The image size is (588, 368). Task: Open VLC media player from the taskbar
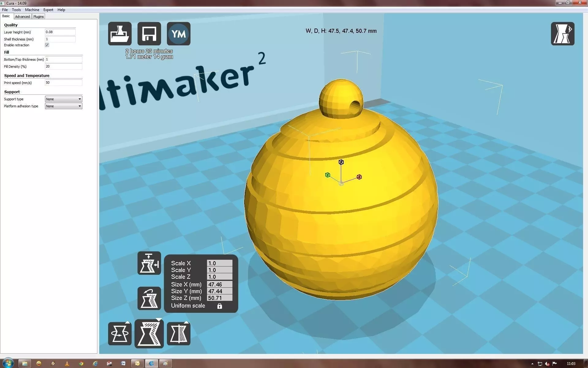[67, 363]
